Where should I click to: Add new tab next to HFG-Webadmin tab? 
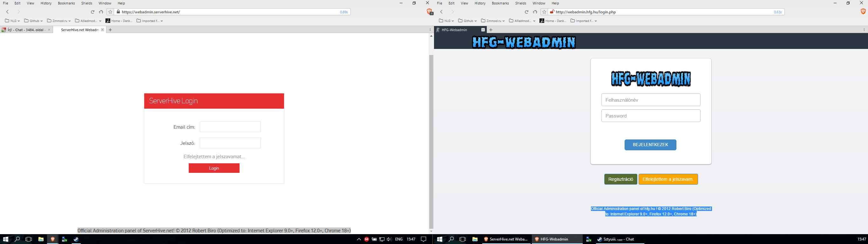pos(491,30)
